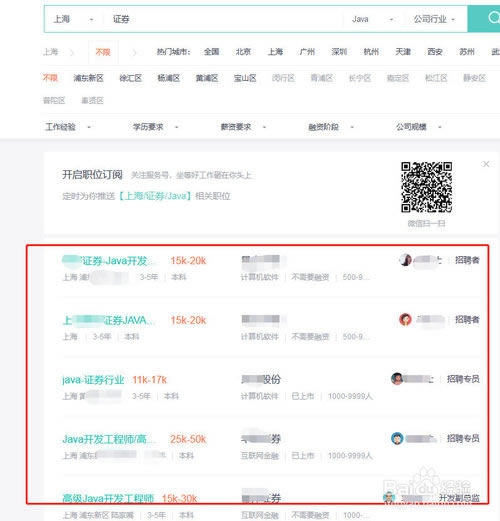500x521 pixels.
Task: Select 苏州 in hot cities
Action: point(467,52)
